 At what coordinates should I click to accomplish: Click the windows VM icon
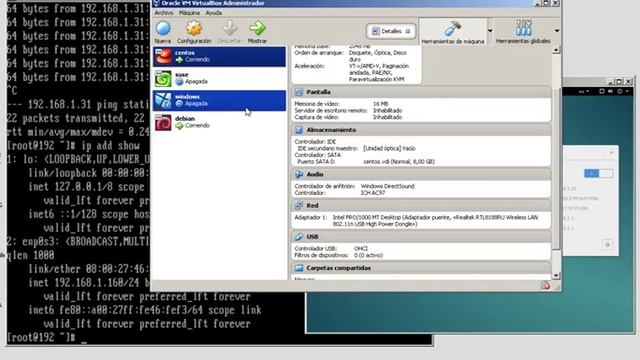pos(163,100)
